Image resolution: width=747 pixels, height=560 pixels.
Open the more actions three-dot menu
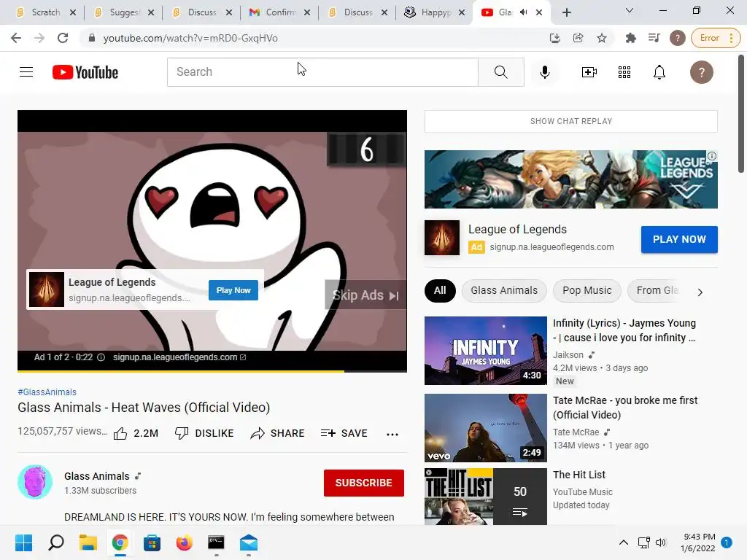(392, 434)
